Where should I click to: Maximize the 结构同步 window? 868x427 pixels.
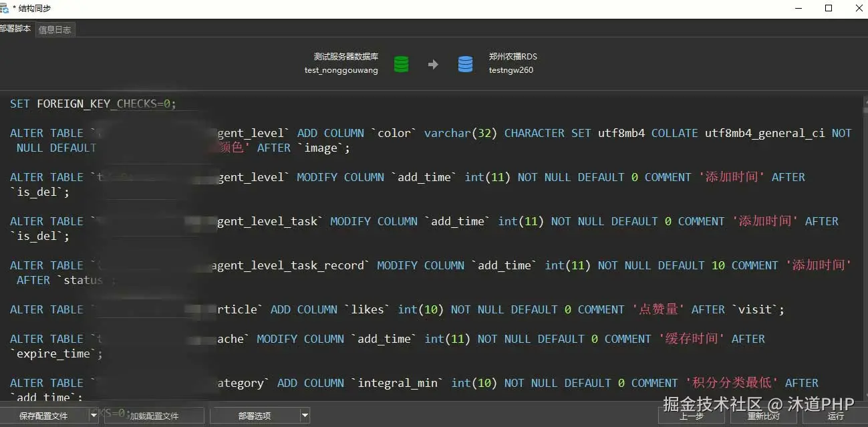point(829,8)
